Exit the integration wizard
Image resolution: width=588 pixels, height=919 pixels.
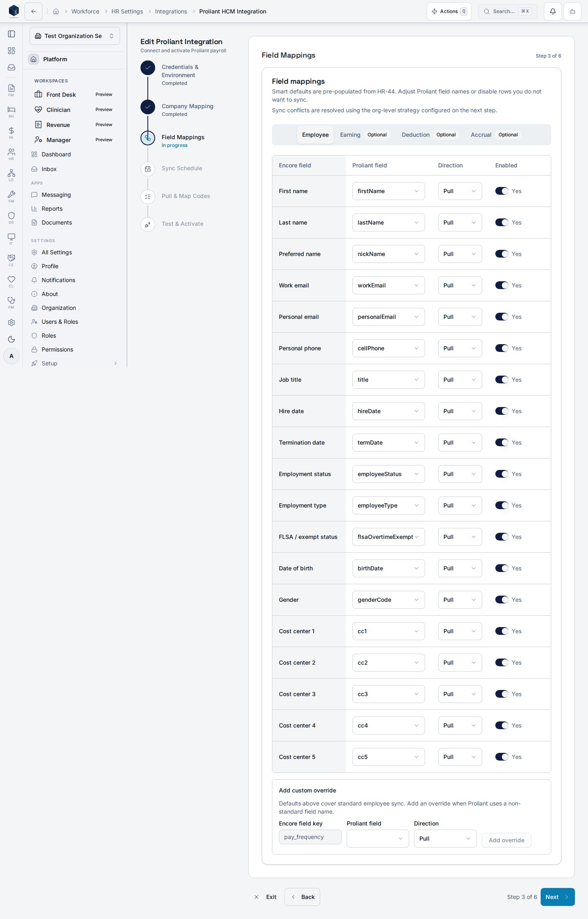pyautogui.click(x=265, y=897)
